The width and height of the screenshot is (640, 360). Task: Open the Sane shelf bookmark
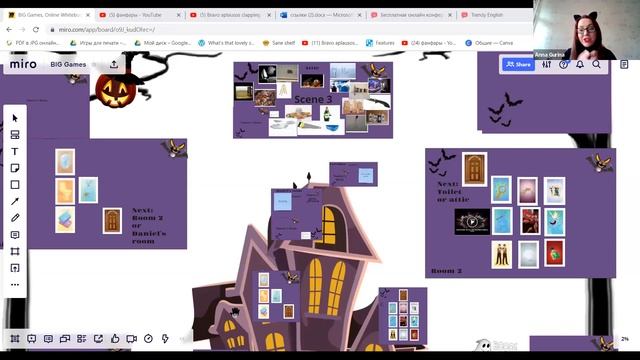279,43
